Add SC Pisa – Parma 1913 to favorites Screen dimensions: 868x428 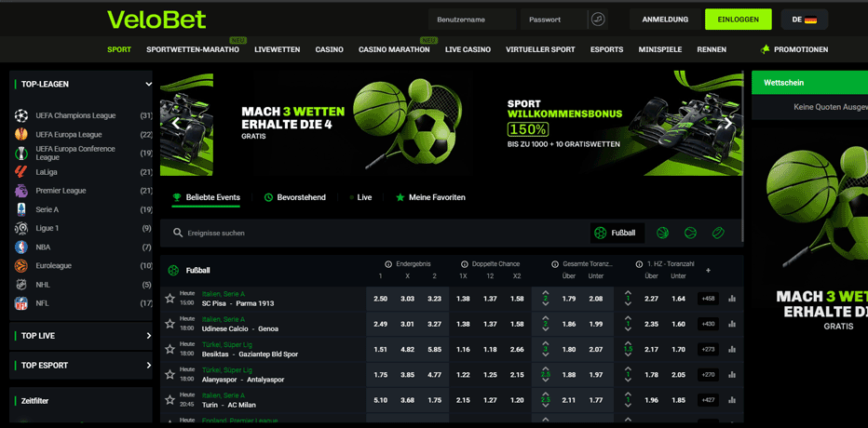(x=170, y=299)
